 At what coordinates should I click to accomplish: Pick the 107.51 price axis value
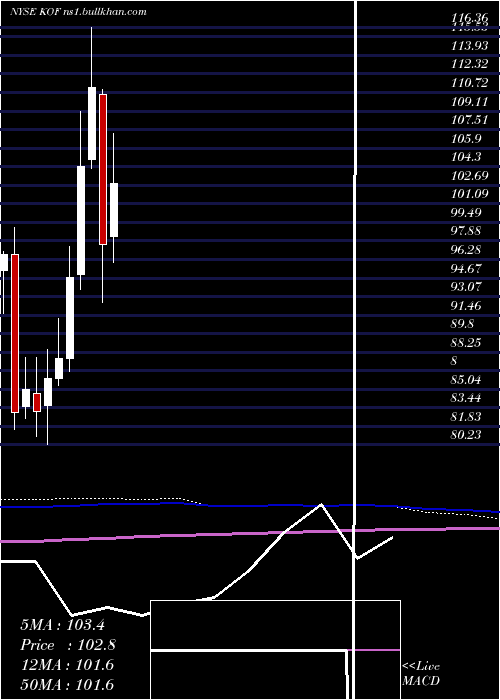[469, 120]
